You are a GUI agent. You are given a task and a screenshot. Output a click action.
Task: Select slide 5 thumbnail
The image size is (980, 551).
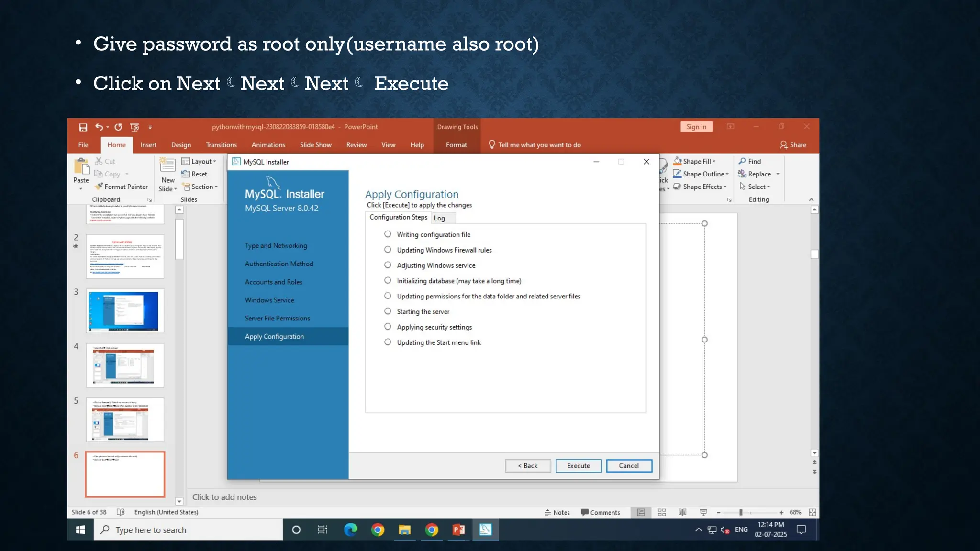[x=125, y=420]
